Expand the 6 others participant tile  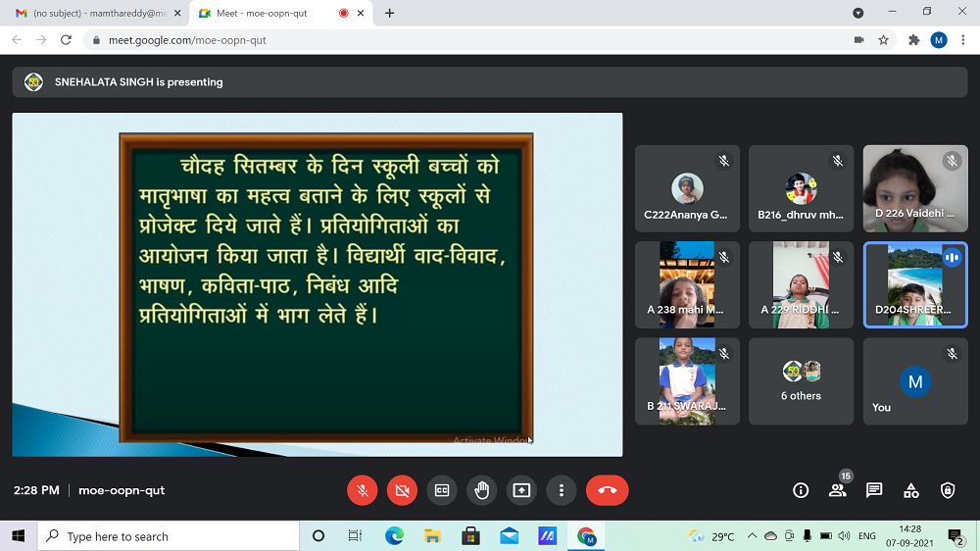(x=801, y=381)
